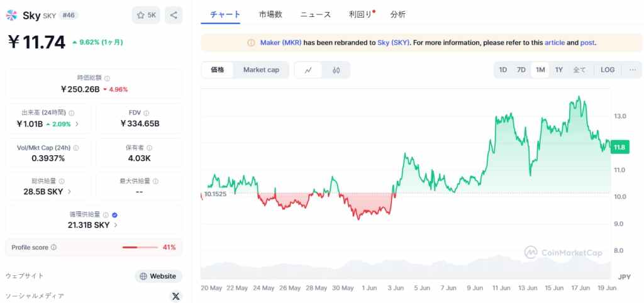Viewport: 644px width, 303px height.
Task: Select the 価格 chart toggle
Action: coord(217,70)
